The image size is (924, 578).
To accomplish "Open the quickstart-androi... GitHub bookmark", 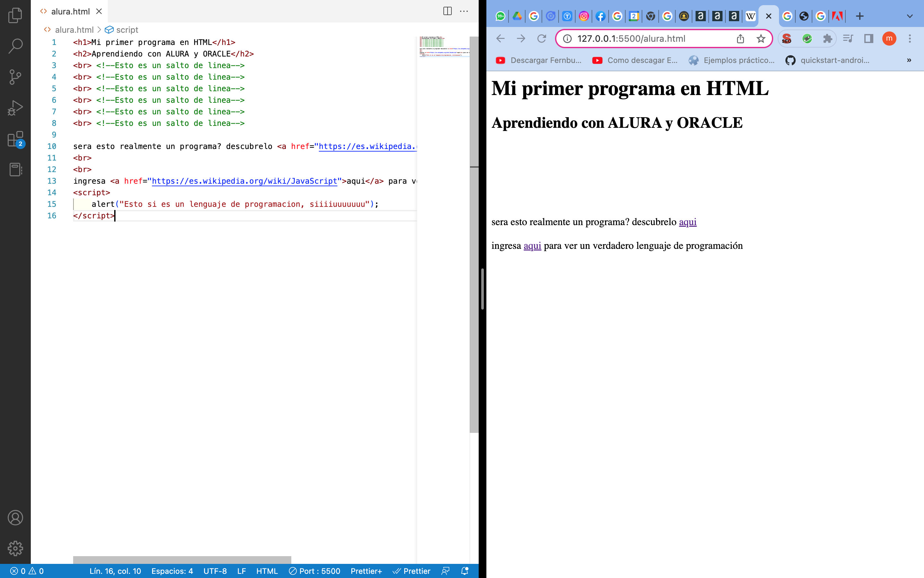I will tap(827, 60).
